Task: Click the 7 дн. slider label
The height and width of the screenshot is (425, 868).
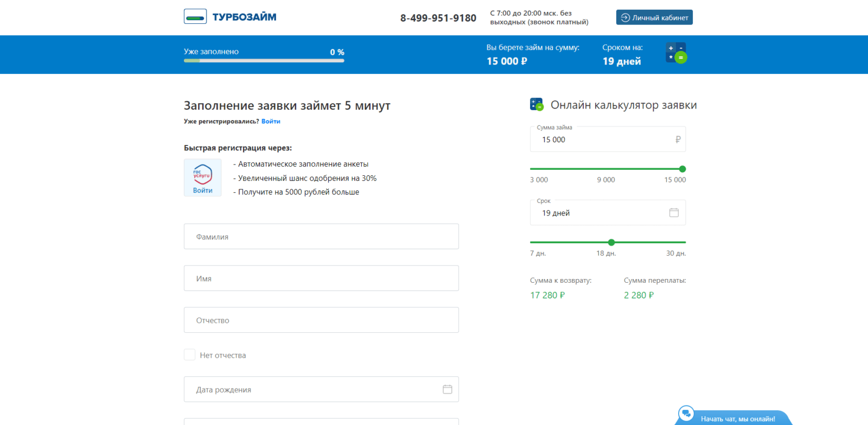Action: pos(538,253)
